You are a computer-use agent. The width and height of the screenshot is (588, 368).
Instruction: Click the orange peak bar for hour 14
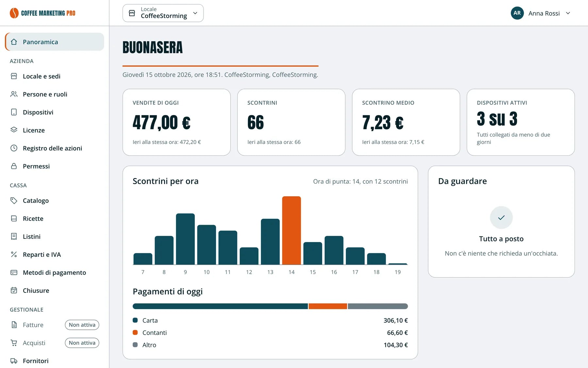291,230
